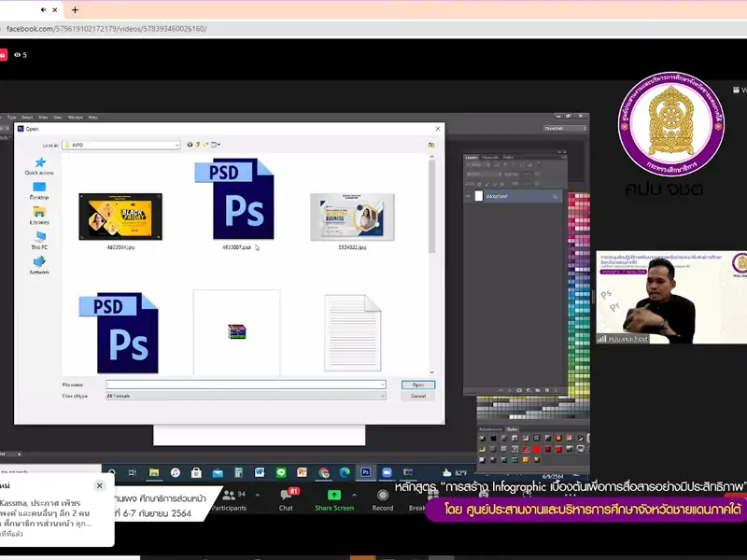Browse Network from the places bar
747x560 pixels.
point(39,266)
